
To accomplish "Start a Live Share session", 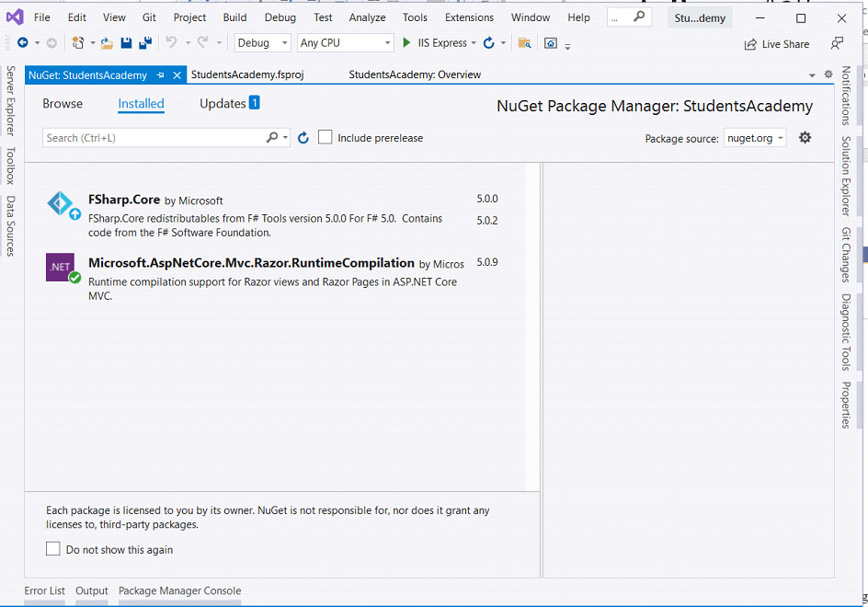I will [x=777, y=44].
